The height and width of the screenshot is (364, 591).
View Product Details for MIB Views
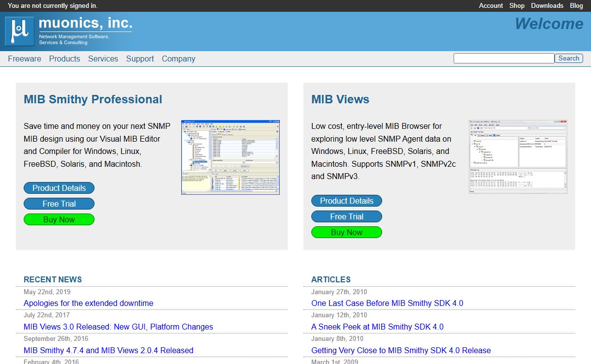347,201
